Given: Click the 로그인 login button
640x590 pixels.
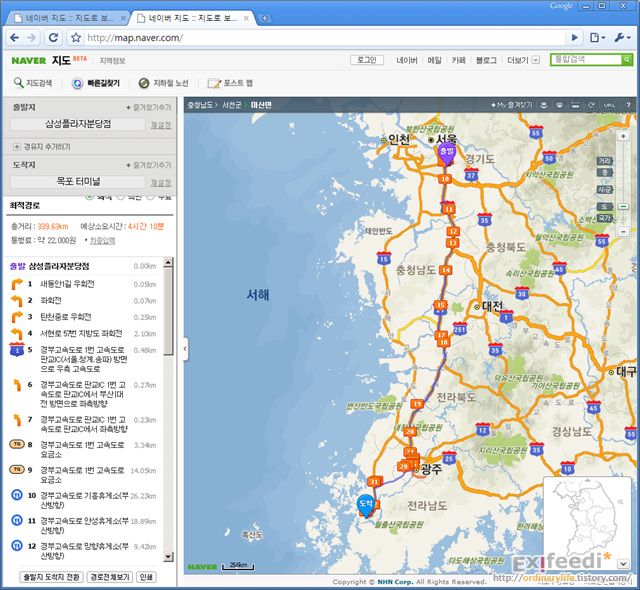Looking at the screenshot, I should pos(367,60).
